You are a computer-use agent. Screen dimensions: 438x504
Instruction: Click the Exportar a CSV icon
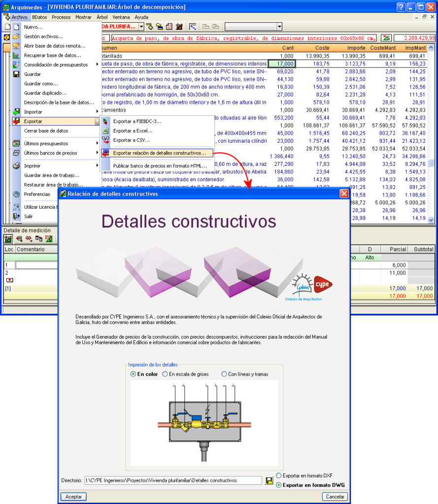tap(105, 140)
